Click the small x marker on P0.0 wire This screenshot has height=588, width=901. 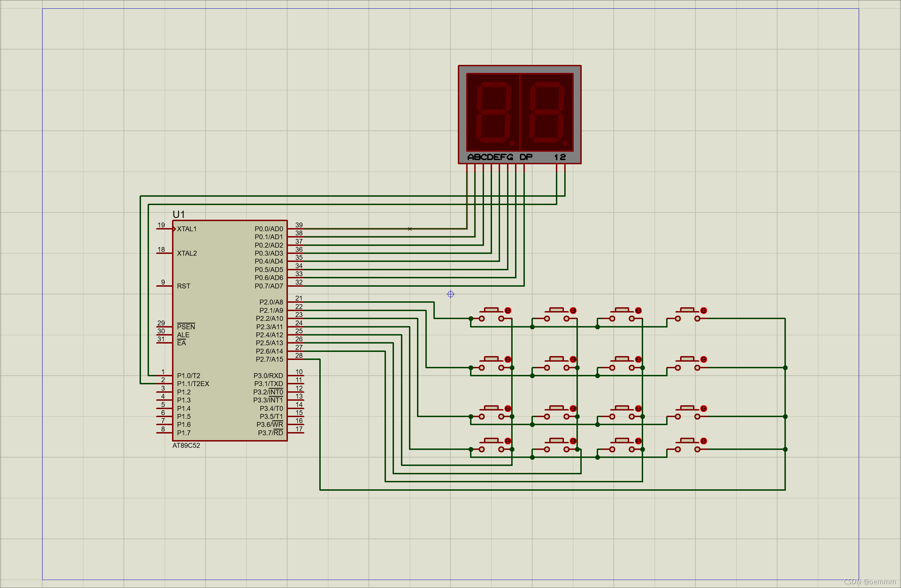tap(410, 229)
